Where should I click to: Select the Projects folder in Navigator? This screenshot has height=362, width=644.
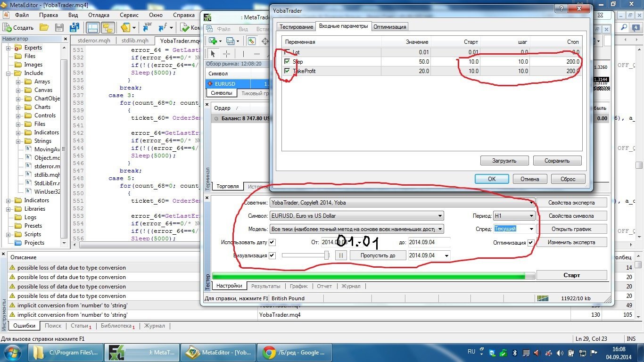34,243
